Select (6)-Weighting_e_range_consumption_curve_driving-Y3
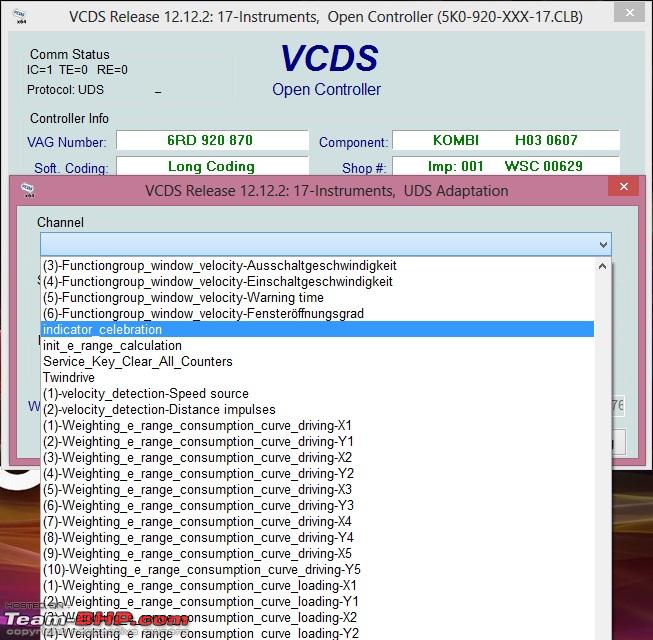 317,506
